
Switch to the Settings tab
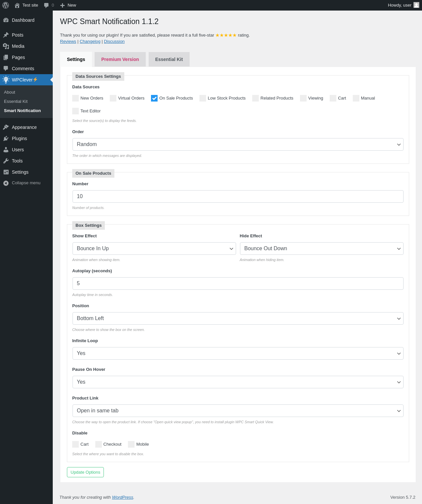tap(76, 59)
